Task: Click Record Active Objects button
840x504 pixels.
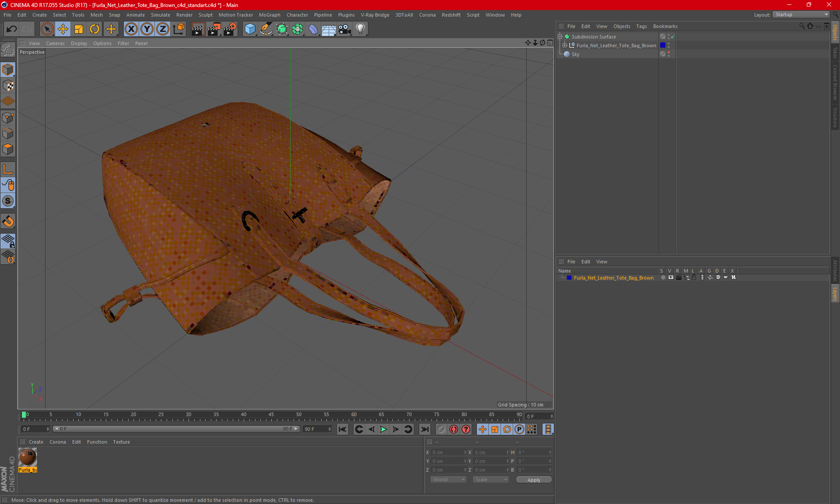Action: pyautogui.click(x=441, y=429)
